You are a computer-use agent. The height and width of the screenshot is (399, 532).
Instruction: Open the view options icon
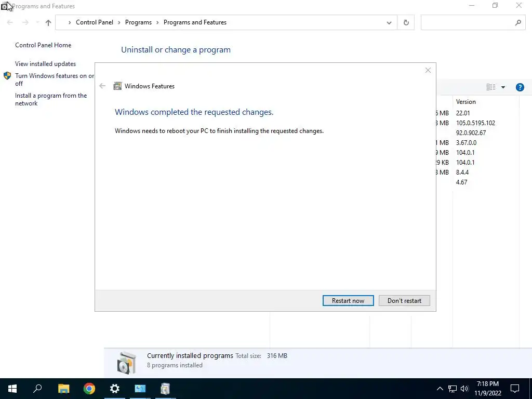click(491, 87)
